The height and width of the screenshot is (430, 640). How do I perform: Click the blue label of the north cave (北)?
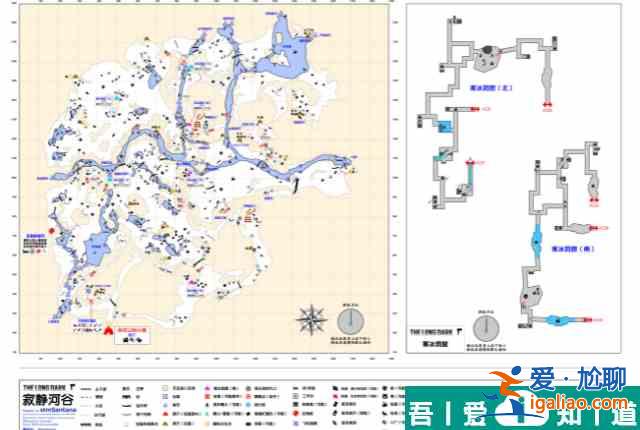click(x=491, y=88)
